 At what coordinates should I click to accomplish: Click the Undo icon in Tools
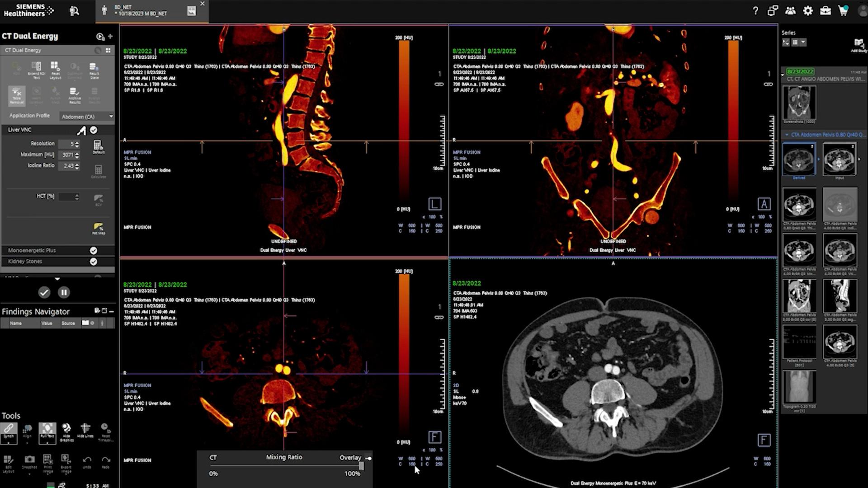pyautogui.click(x=86, y=460)
